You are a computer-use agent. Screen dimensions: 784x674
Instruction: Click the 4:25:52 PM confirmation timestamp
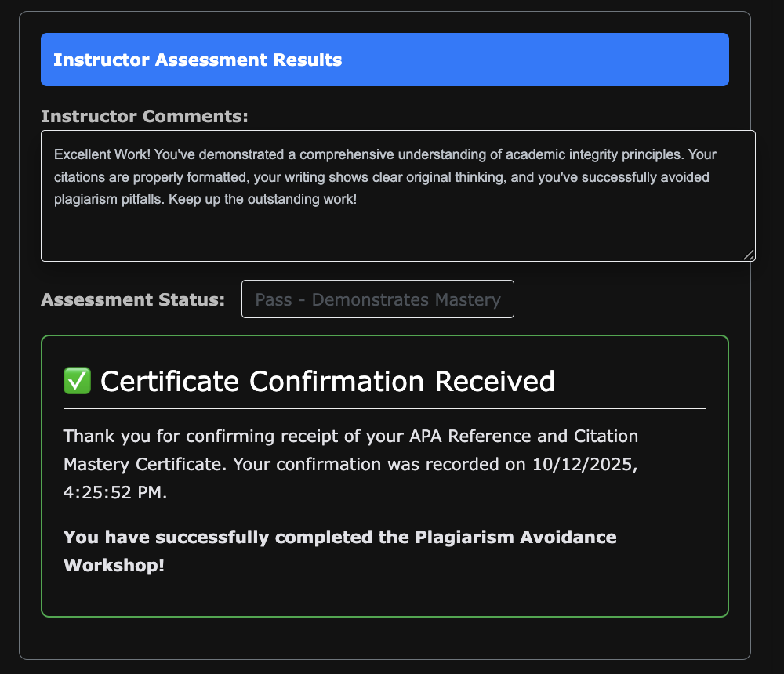(x=114, y=494)
